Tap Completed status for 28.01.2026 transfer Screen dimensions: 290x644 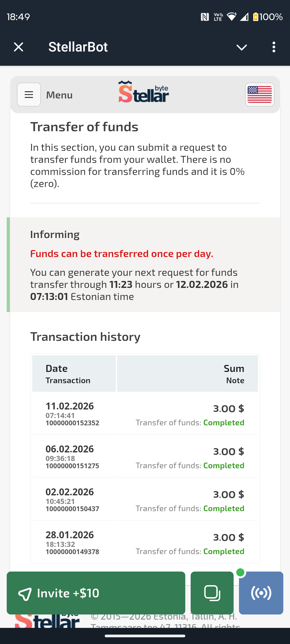click(x=224, y=551)
